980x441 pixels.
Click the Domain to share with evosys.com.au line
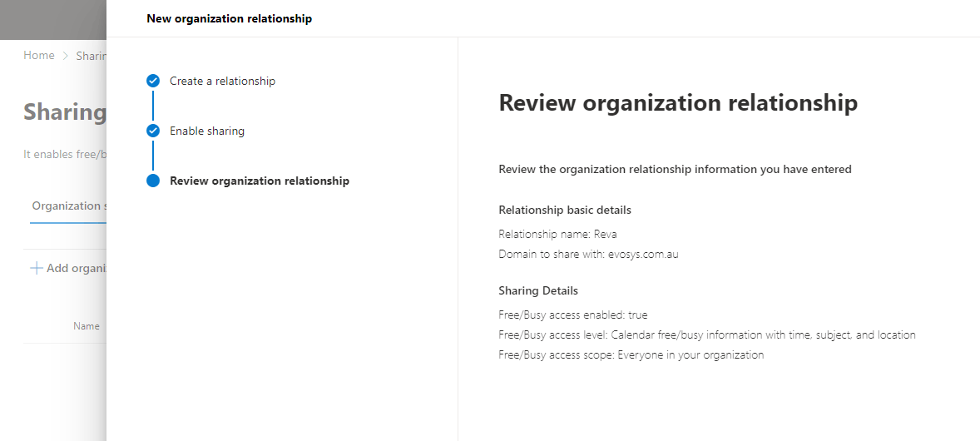pos(588,255)
